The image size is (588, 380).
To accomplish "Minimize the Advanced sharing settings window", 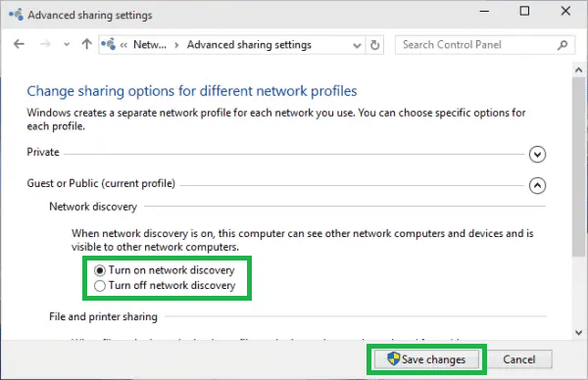I will click(484, 11).
